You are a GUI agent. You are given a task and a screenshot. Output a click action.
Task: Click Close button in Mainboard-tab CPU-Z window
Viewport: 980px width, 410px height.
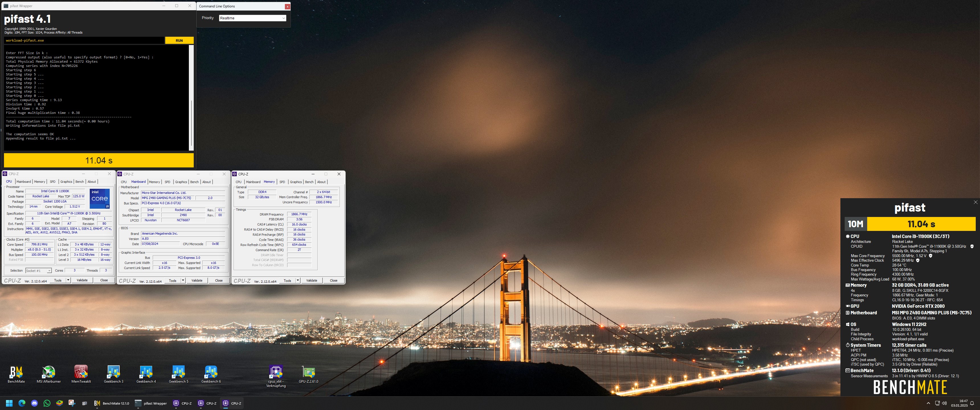[x=219, y=281]
